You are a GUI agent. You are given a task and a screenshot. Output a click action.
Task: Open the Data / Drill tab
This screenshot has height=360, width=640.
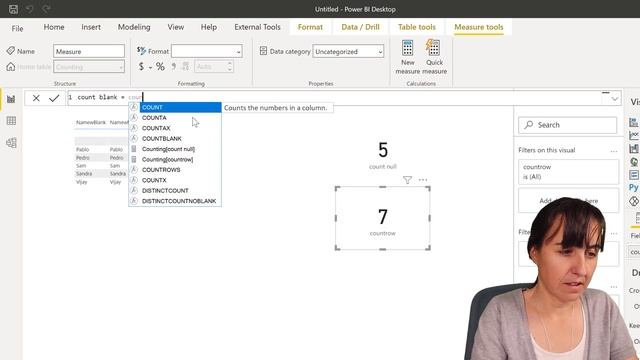360,27
